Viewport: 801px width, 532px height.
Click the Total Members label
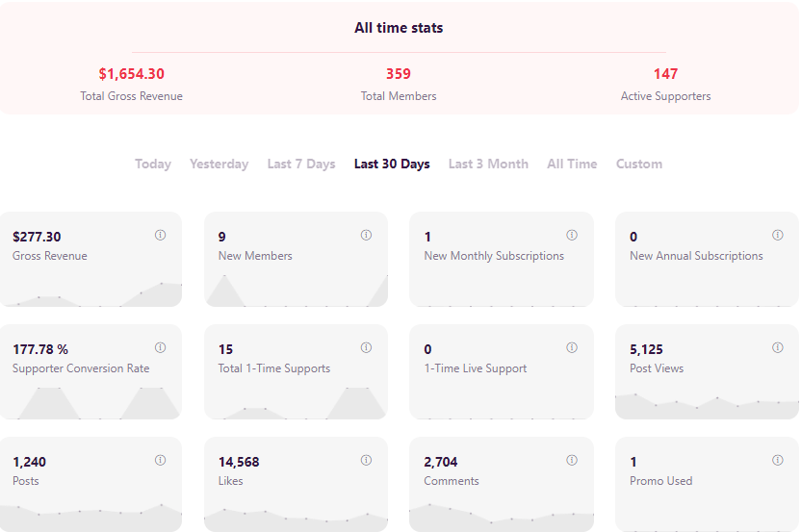(399, 96)
